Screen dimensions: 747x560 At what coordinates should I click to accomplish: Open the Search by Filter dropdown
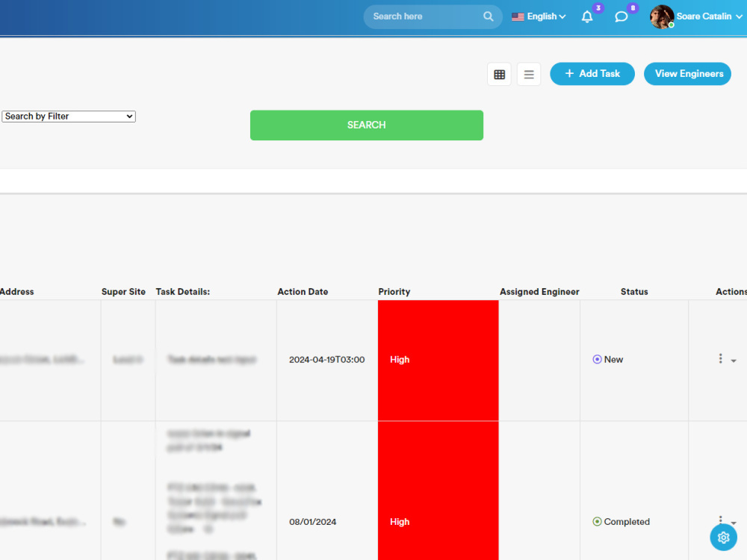69,116
